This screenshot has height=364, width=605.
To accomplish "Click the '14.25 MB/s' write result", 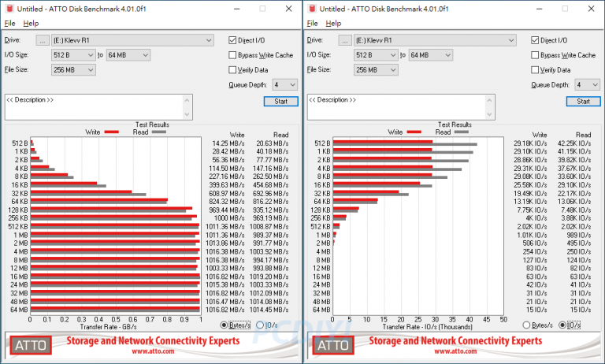I will (228, 143).
